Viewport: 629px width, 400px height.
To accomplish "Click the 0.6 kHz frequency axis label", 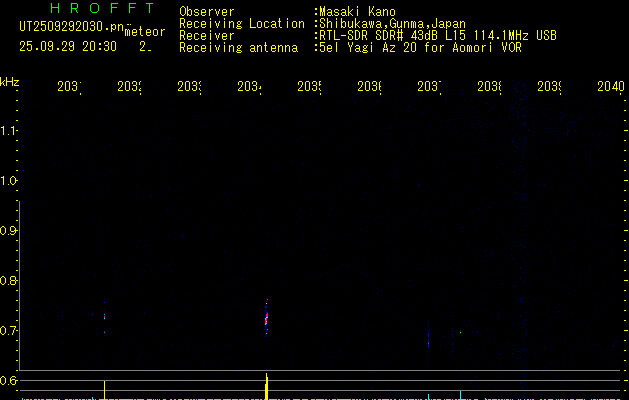I will [x=8, y=380].
